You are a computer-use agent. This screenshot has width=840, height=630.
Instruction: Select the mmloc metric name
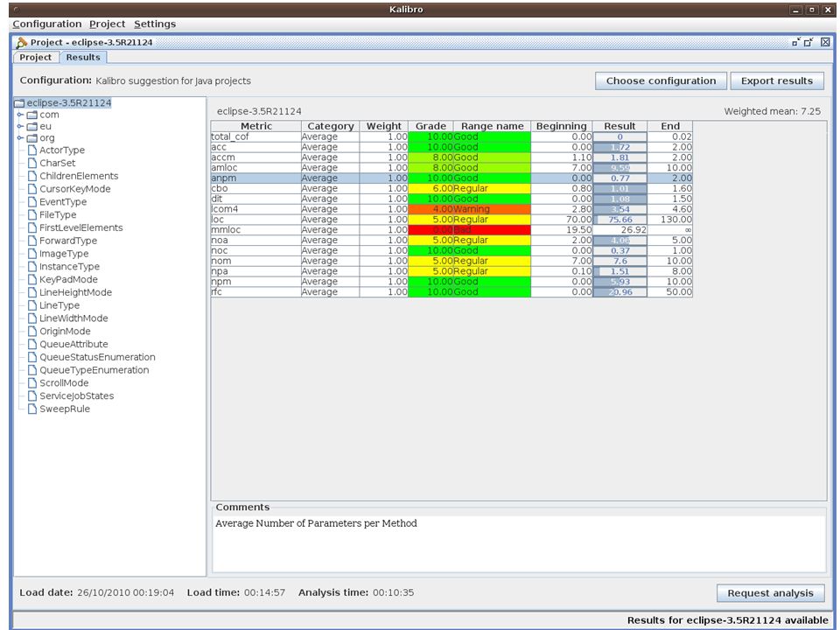[x=256, y=230]
